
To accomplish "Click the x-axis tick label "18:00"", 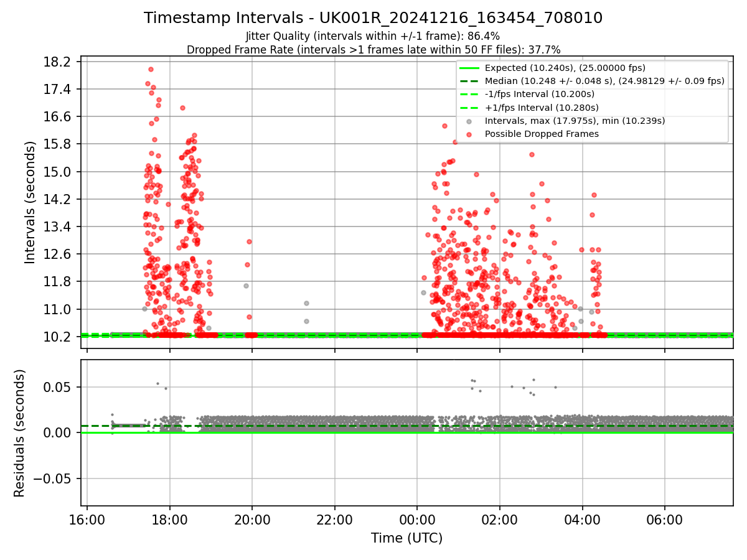I will (x=170, y=520).
